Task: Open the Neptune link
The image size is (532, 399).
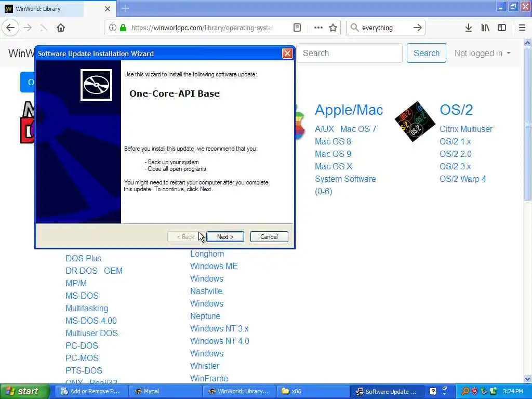Action: pyautogui.click(x=205, y=316)
